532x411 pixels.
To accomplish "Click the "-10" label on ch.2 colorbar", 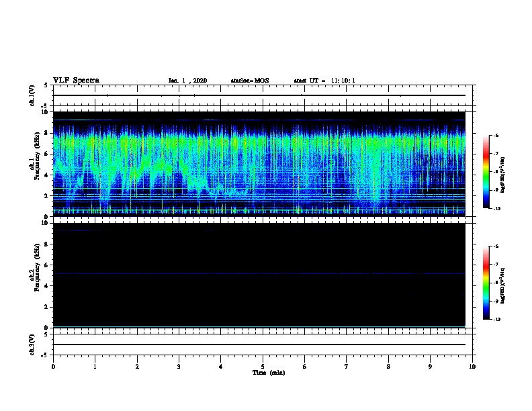I will coord(496,319).
